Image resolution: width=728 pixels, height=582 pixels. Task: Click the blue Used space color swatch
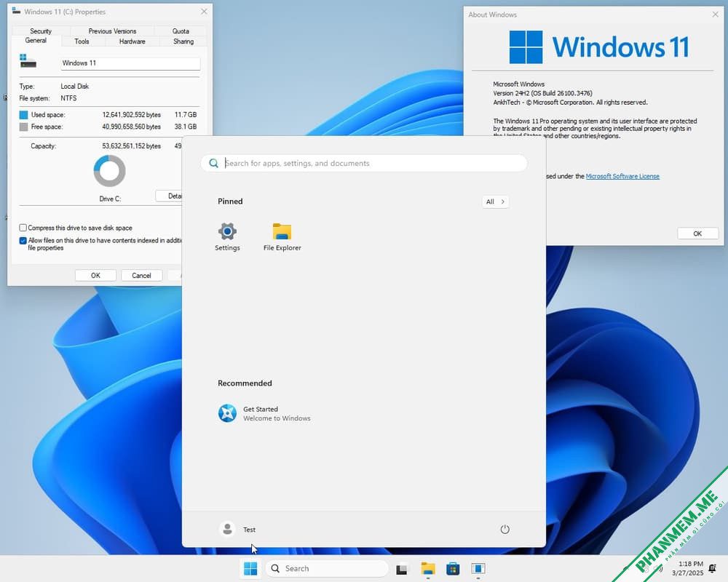[24, 115]
